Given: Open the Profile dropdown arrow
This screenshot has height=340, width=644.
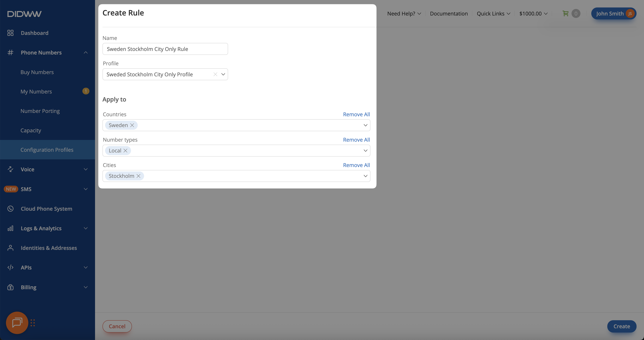Looking at the screenshot, I should tap(223, 74).
